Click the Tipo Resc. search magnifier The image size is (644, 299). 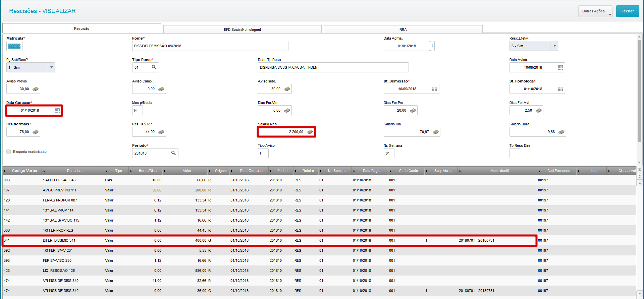tap(154, 67)
